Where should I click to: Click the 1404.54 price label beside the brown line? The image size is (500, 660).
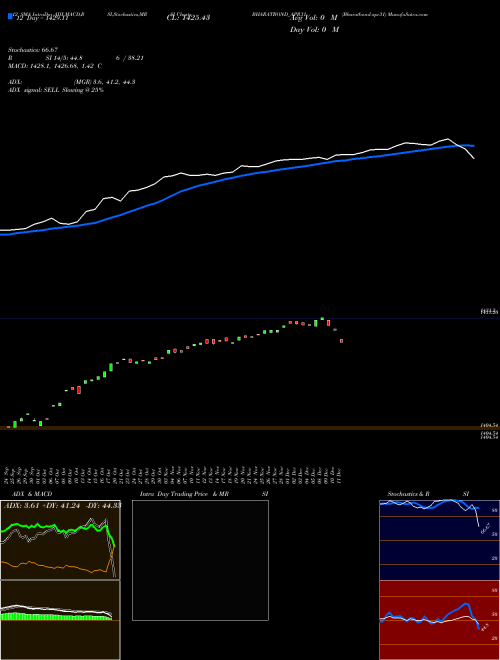489,426
